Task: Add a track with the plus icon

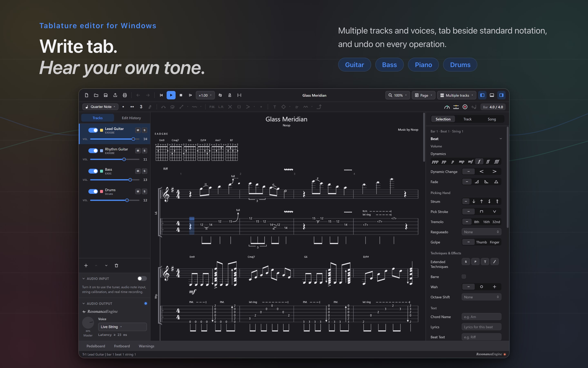Action: tap(86, 266)
